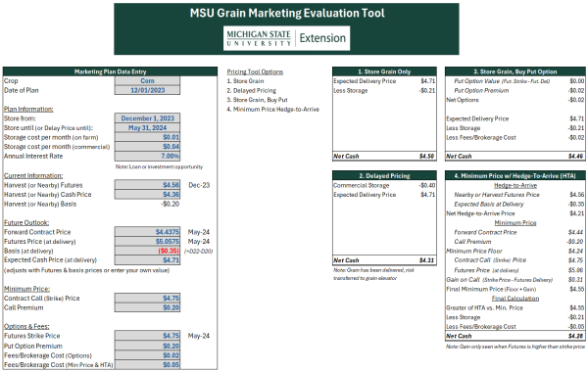Click the Marketing Plan Data Entry header

[x=110, y=71]
